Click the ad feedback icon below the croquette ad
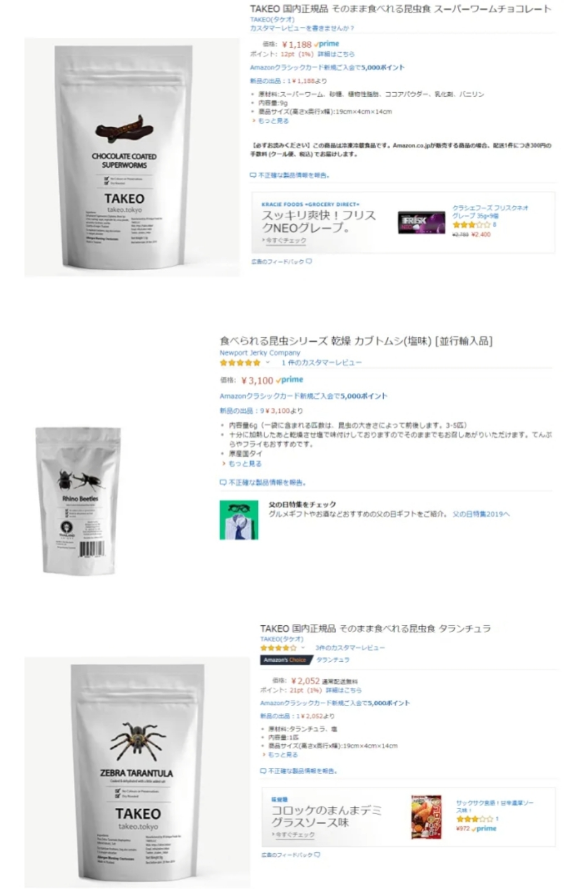The width and height of the screenshot is (588, 889). click(317, 855)
